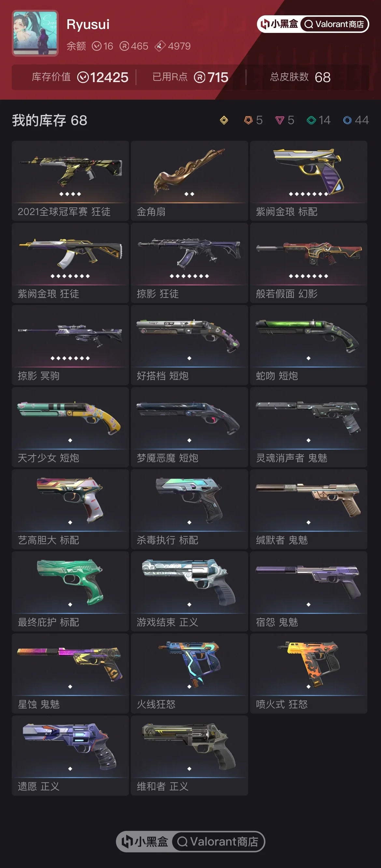Select the 游戏结束 正义 skin card
381x868 pixels.
click(x=189, y=591)
